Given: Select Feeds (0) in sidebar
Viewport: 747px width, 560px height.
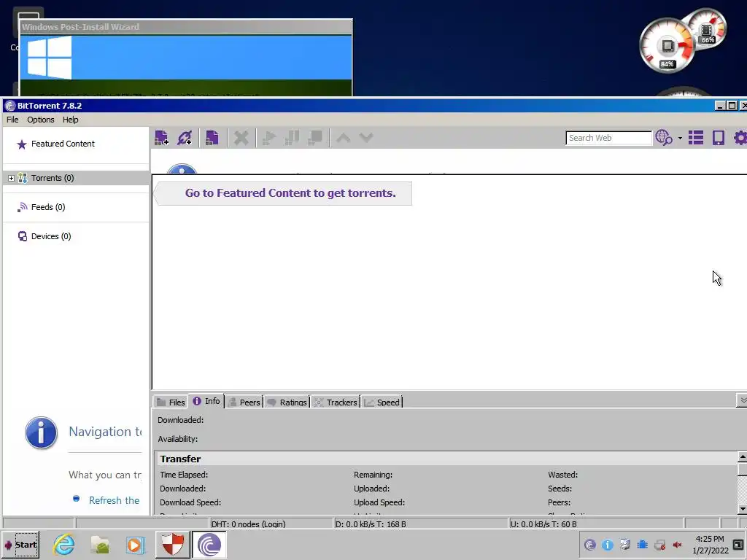Looking at the screenshot, I should tap(47, 207).
